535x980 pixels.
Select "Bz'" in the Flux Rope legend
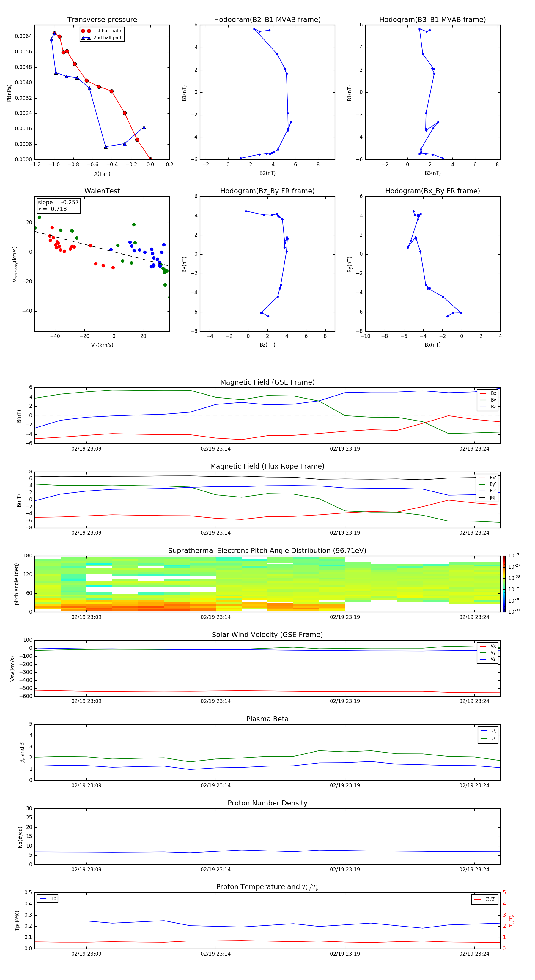[x=487, y=491]
